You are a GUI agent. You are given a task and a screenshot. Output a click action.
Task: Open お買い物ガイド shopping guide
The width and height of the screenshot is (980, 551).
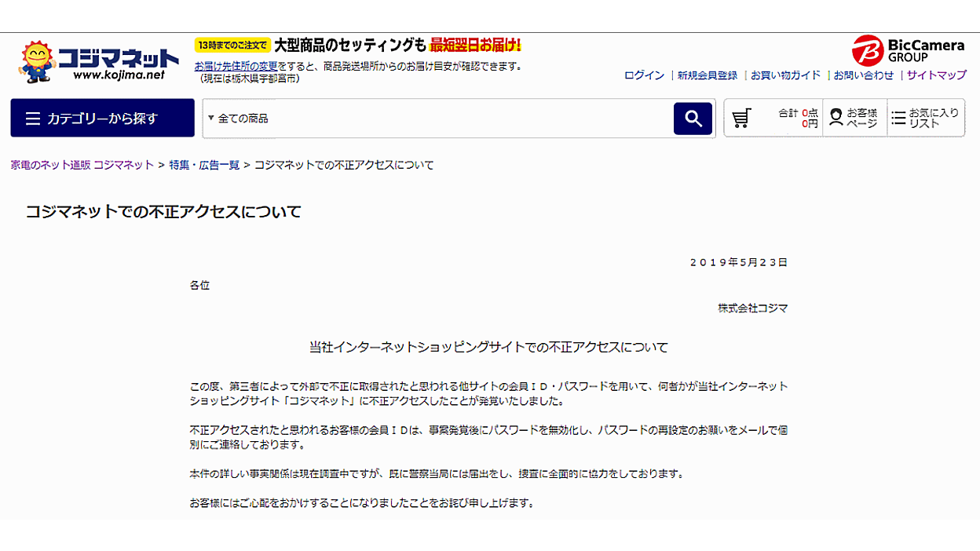785,75
